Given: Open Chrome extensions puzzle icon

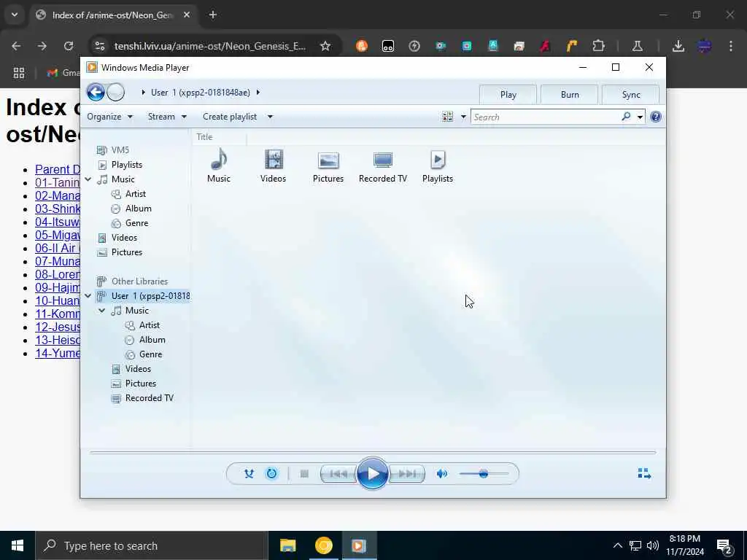Looking at the screenshot, I should pos(598,46).
